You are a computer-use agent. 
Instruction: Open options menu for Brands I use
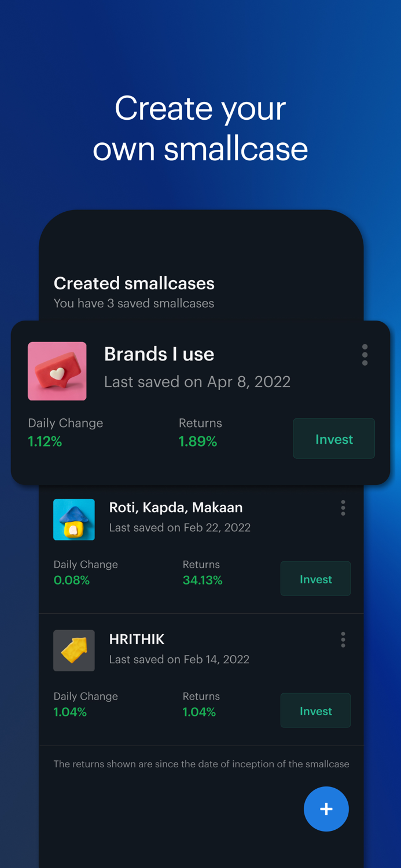[365, 355]
